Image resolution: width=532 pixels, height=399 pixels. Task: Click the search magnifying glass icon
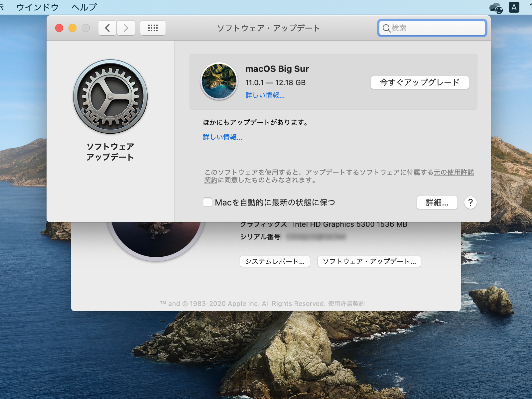(387, 28)
